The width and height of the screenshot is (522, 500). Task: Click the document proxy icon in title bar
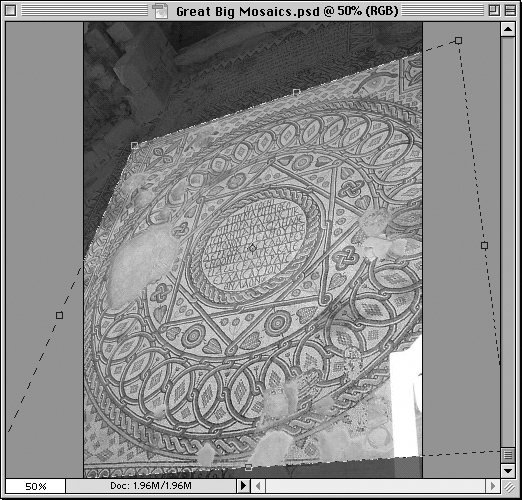pos(161,11)
